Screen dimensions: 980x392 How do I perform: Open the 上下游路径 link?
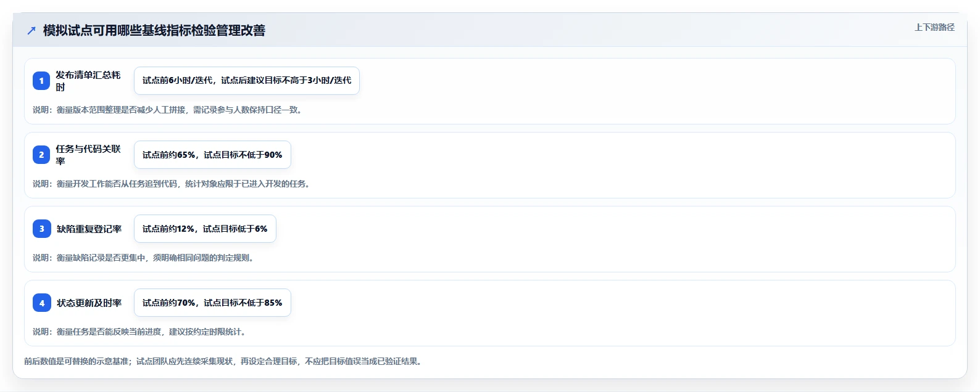[x=934, y=27]
